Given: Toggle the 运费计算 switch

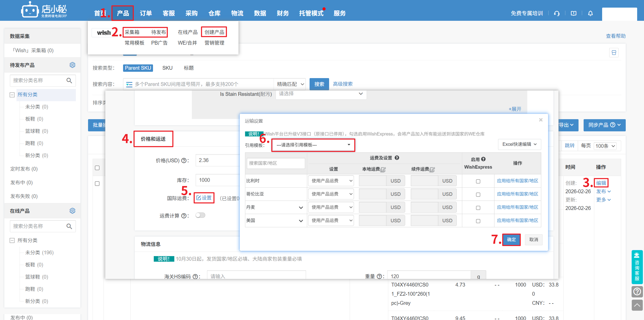Looking at the screenshot, I should 200,215.
